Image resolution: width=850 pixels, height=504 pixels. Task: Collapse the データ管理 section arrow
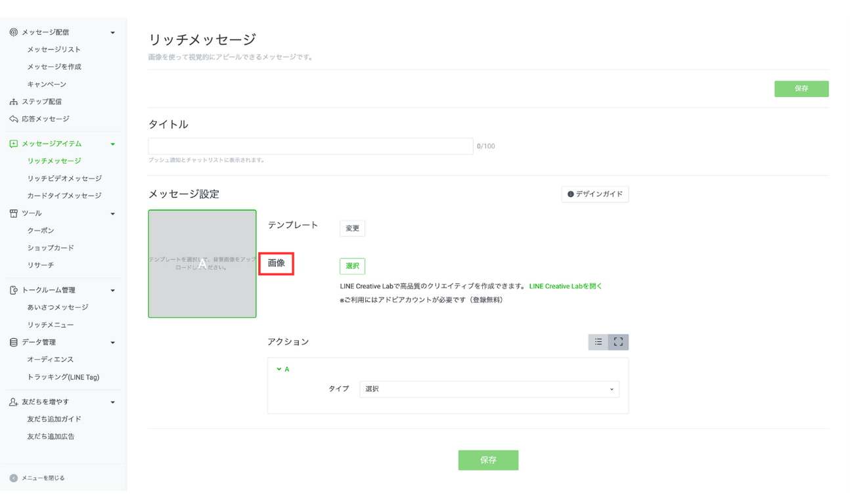tap(113, 343)
